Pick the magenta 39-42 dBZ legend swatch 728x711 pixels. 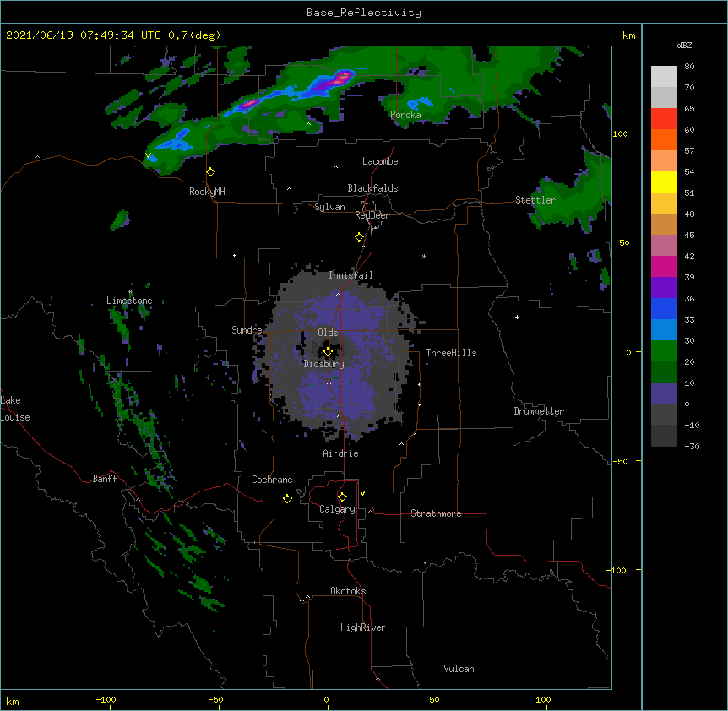(664, 266)
